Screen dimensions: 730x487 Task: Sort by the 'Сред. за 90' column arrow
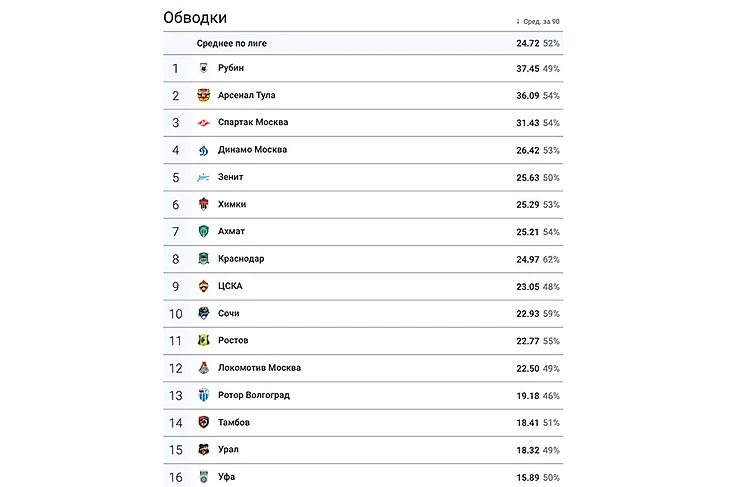(x=518, y=21)
